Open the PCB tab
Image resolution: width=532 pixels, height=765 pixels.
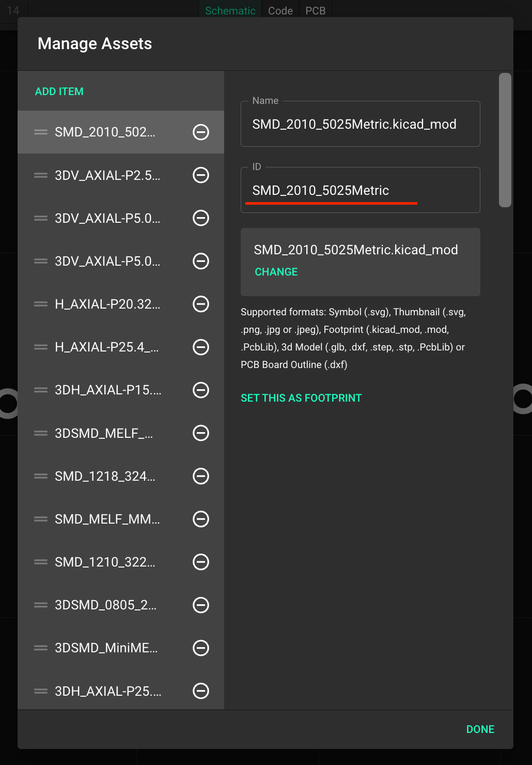[316, 10]
